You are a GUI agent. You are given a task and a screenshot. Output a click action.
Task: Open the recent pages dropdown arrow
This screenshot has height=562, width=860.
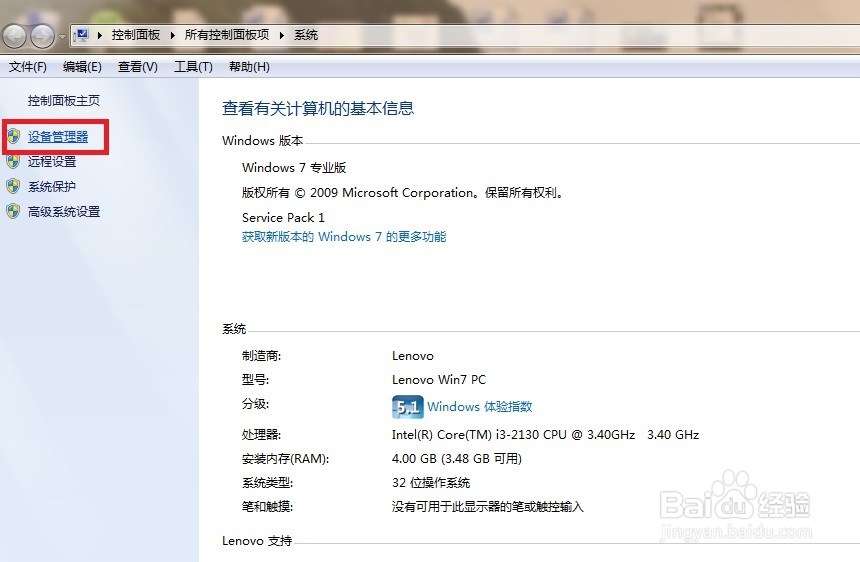62,37
